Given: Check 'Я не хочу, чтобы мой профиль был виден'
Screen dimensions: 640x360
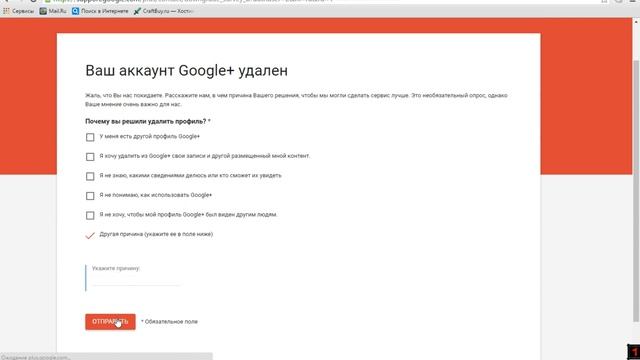Looking at the screenshot, I should pyautogui.click(x=90, y=216).
